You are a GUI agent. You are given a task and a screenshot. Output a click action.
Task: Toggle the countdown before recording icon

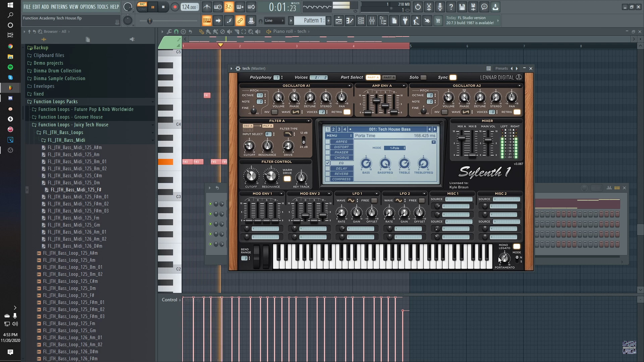(229, 7)
